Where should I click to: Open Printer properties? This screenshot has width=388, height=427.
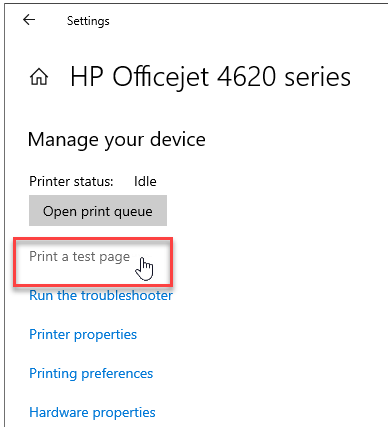83,335
